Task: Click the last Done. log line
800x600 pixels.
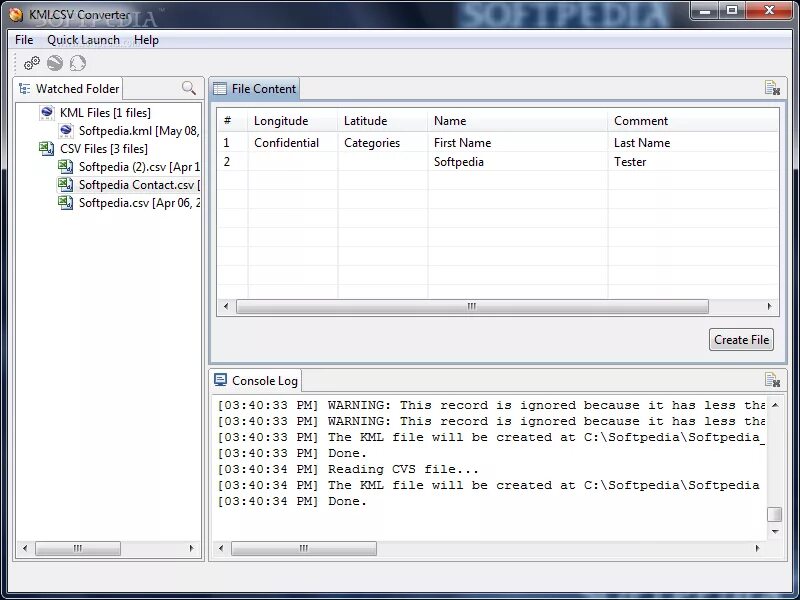Action: tap(292, 501)
